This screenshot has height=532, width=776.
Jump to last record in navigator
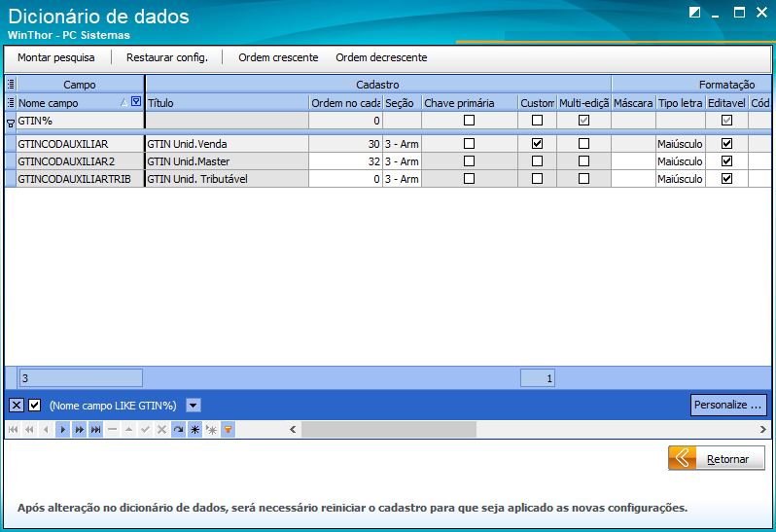(x=95, y=430)
